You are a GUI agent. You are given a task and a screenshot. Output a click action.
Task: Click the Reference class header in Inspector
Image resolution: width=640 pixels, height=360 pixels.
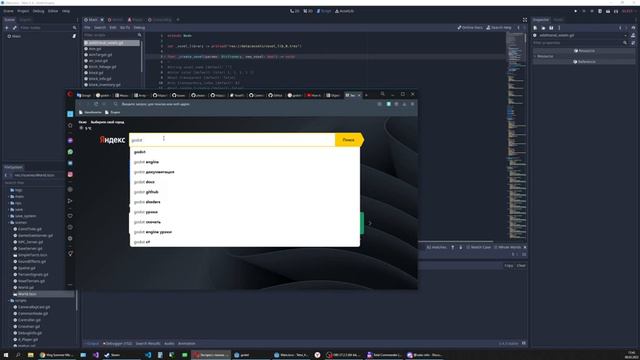[x=584, y=62]
